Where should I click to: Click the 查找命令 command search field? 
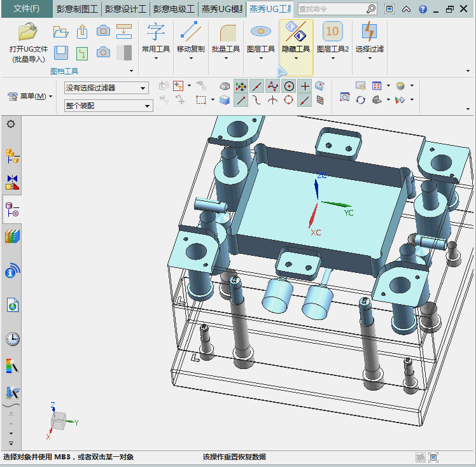coord(331,9)
